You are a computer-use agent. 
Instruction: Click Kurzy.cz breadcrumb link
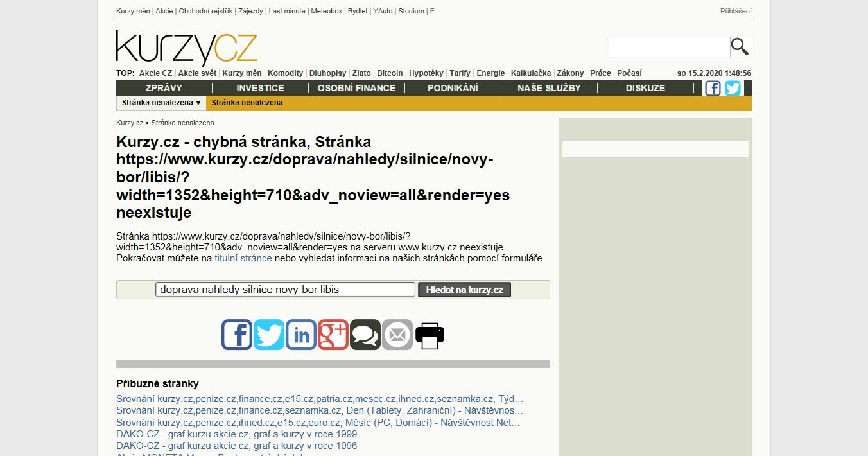pyautogui.click(x=130, y=123)
